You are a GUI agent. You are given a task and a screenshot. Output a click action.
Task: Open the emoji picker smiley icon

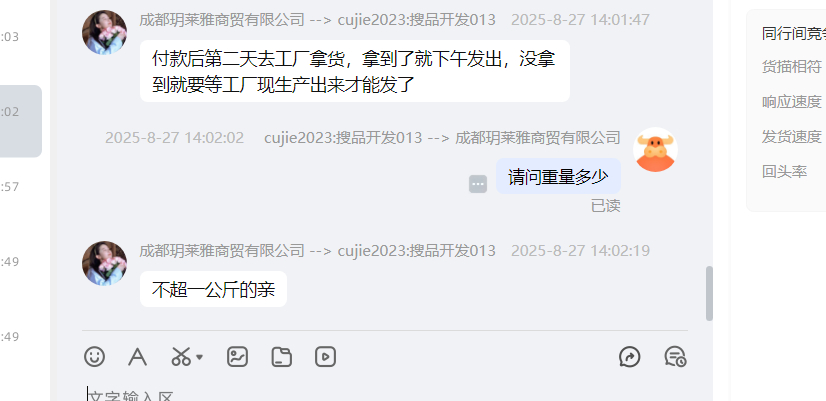click(94, 357)
